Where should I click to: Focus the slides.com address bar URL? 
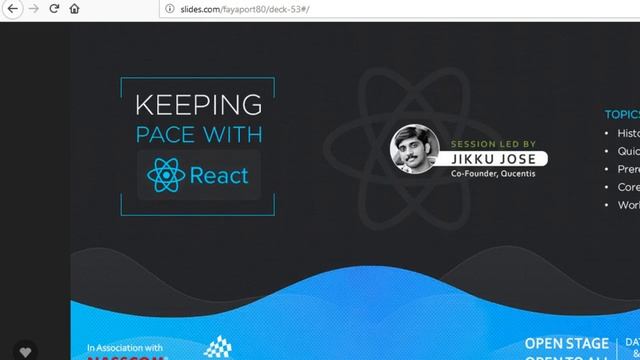point(245,9)
